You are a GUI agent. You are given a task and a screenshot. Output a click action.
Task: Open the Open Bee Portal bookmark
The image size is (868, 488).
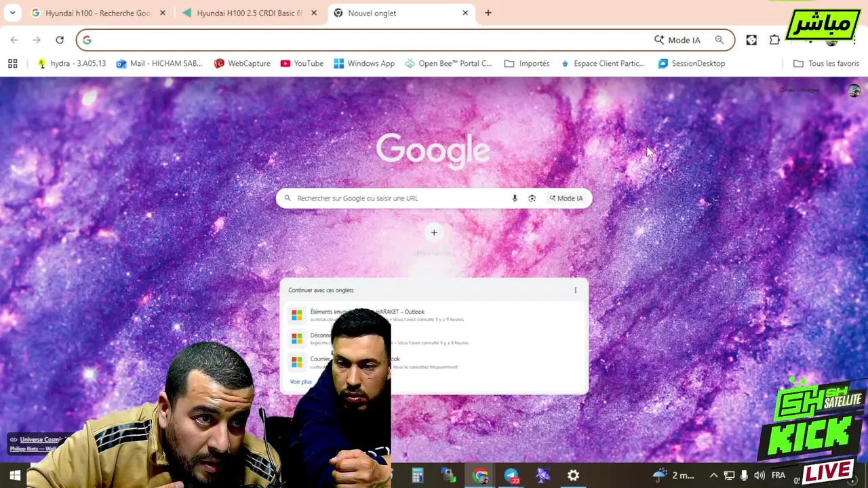pos(448,64)
